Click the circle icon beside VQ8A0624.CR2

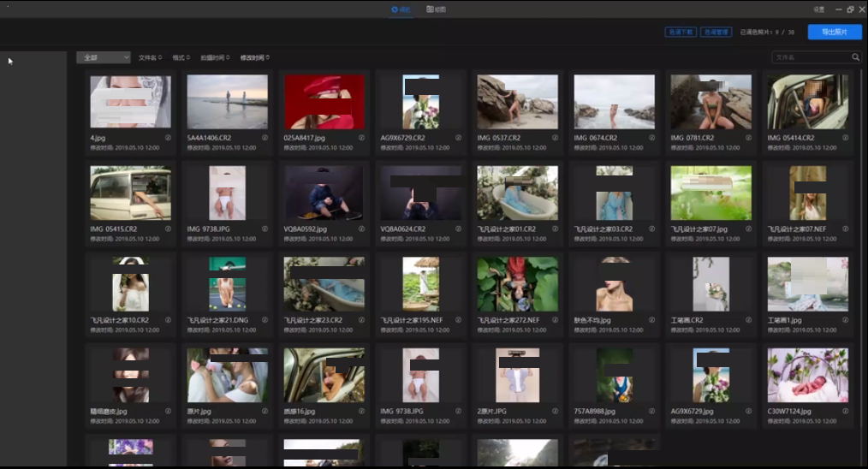point(458,229)
